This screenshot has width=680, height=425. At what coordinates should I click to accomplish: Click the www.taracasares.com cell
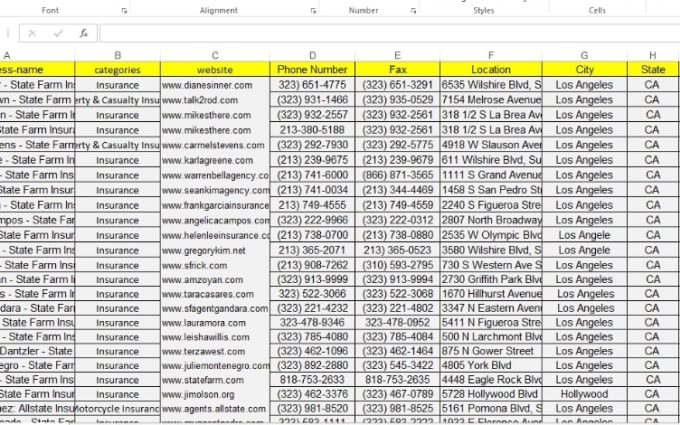(215, 294)
